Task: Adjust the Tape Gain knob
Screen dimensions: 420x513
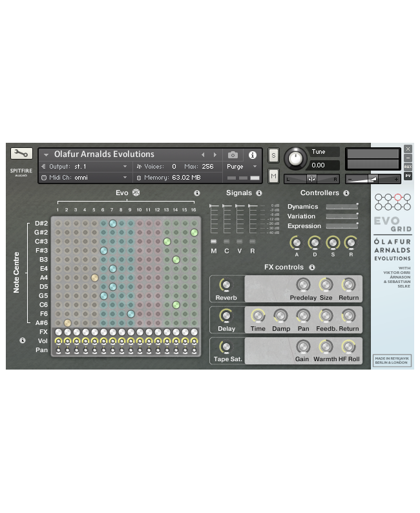Action: tap(303, 346)
